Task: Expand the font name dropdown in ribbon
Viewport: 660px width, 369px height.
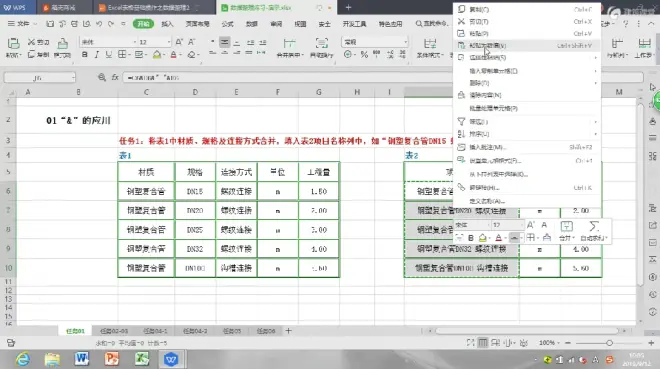Action: (x=135, y=42)
